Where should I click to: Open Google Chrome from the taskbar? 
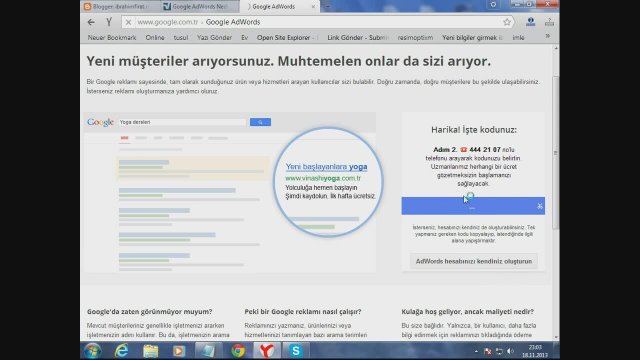(x=238, y=351)
